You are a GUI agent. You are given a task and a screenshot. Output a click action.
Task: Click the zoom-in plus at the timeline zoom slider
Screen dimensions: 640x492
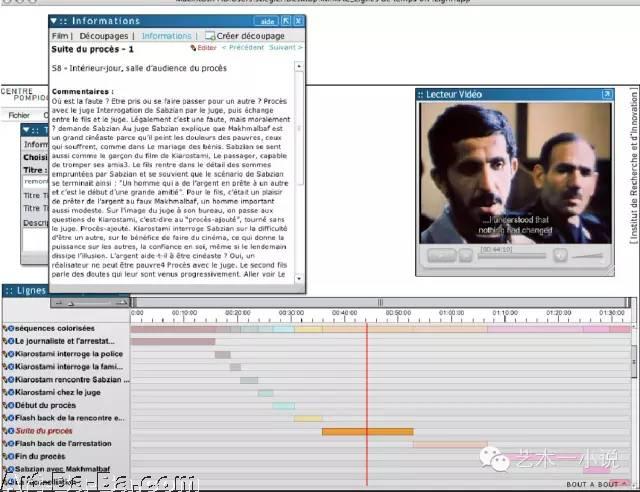pos(122,303)
